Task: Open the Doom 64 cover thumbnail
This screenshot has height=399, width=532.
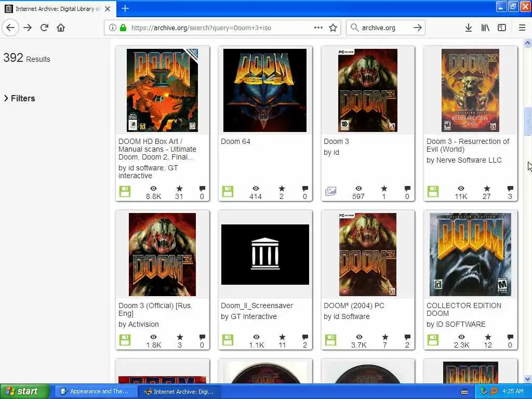Action: point(264,90)
